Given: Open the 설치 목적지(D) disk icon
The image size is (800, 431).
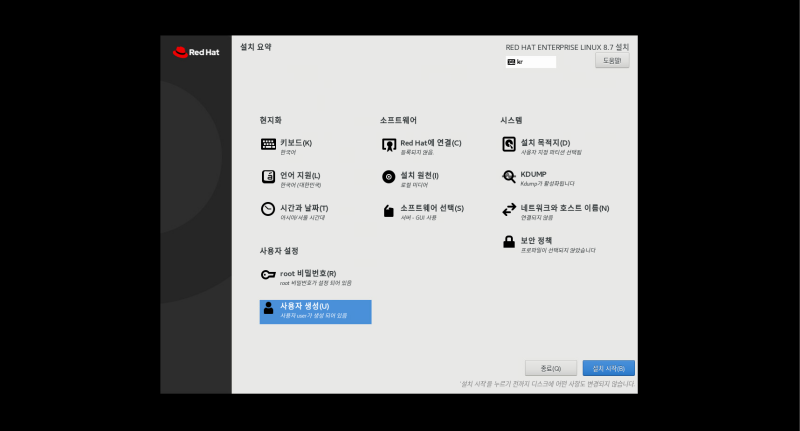Looking at the screenshot, I should (509, 144).
